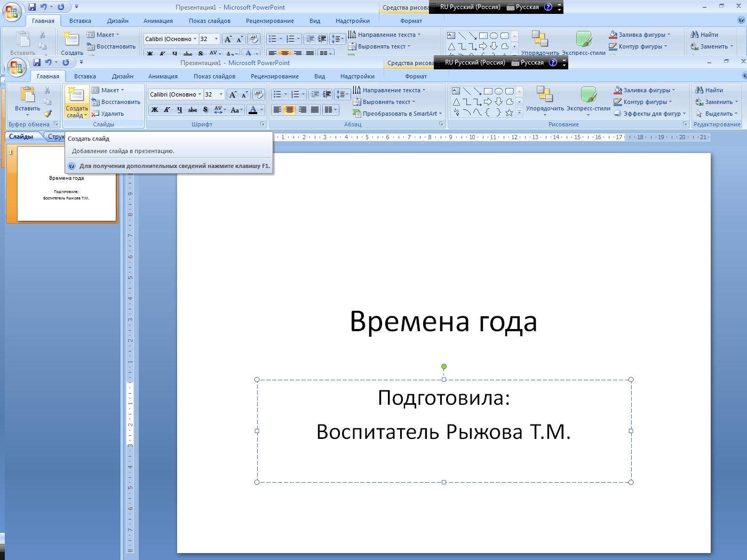Toggle bold (Ж) in the front window
Screen dimensions: 747x560
tap(155, 110)
